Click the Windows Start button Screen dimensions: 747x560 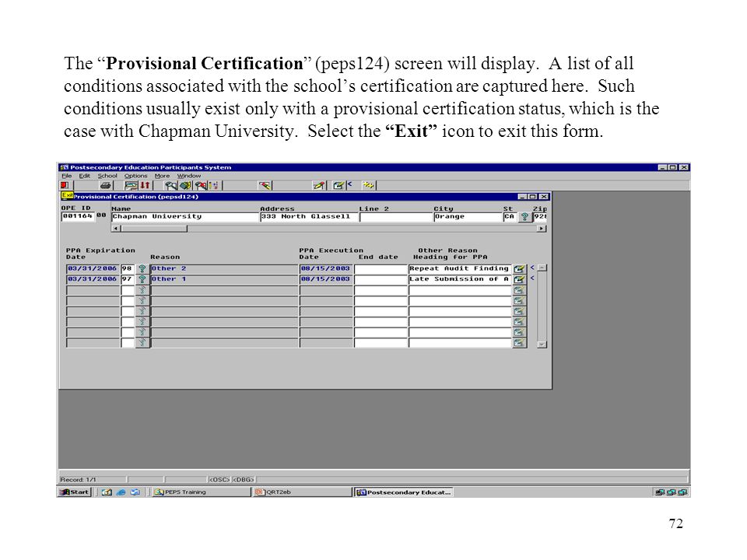click(75, 492)
